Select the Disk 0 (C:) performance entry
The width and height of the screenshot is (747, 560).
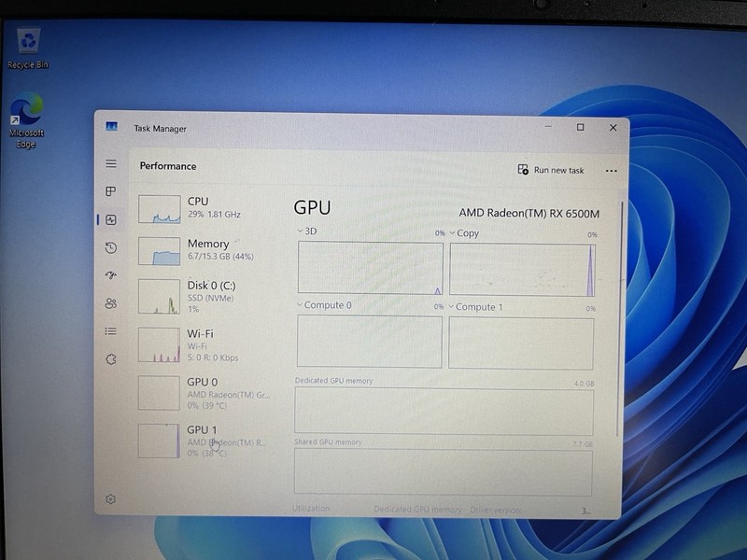(207, 297)
